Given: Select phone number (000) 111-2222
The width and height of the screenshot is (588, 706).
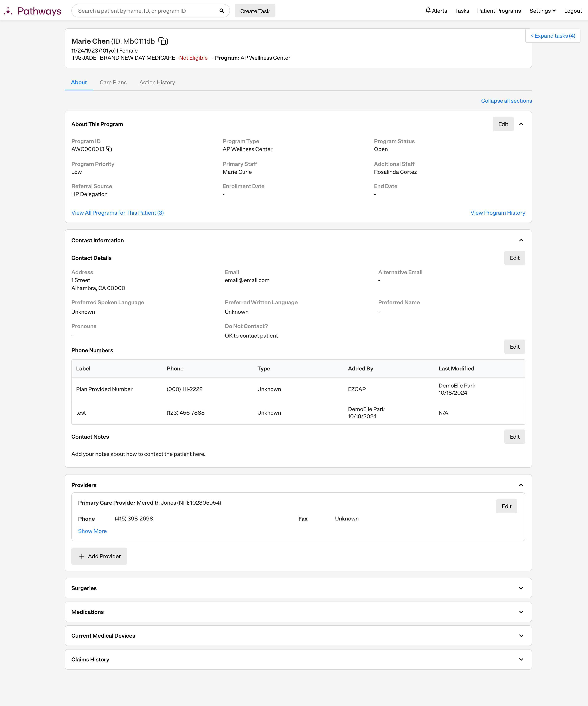Looking at the screenshot, I should tap(185, 389).
